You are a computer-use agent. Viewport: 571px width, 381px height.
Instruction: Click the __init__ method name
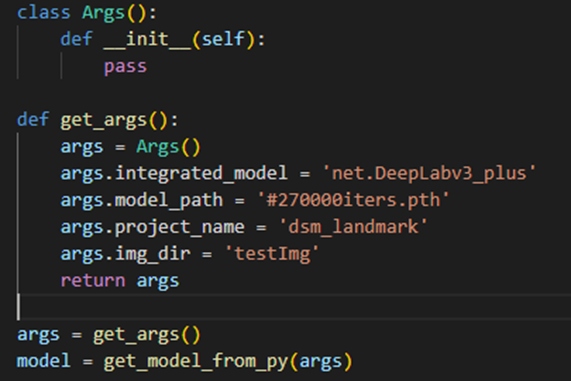[147, 39]
